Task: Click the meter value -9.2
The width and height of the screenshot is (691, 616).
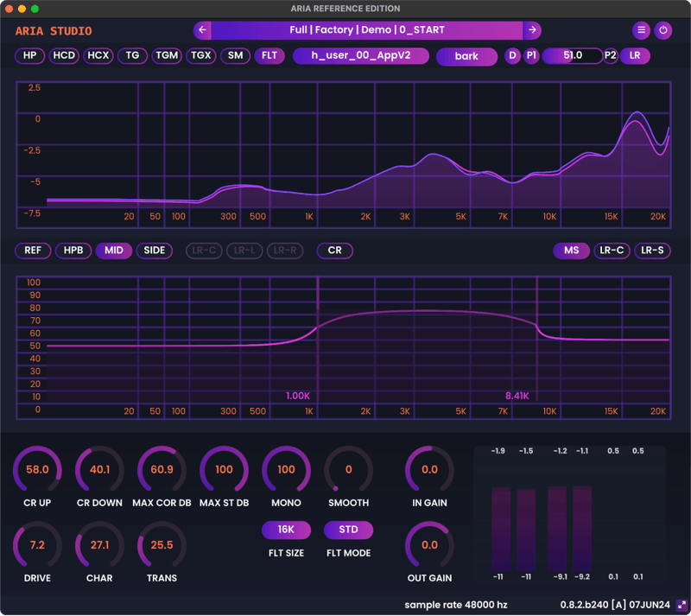Action: (x=581, y=577)
